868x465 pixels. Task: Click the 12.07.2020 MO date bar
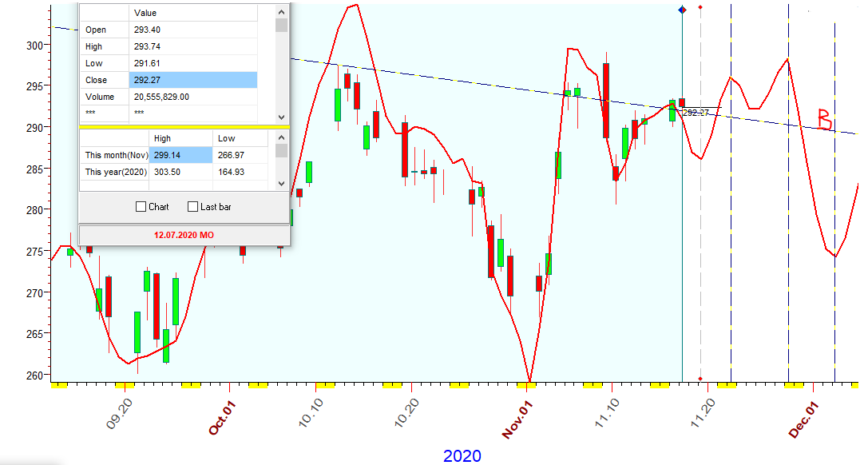(184, 235)
